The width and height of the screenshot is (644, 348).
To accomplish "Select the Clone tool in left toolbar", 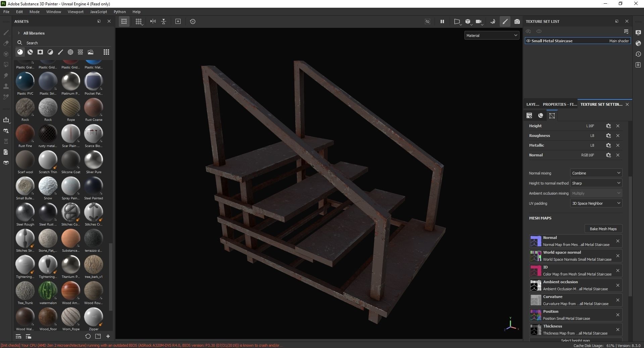I will 6,86.
